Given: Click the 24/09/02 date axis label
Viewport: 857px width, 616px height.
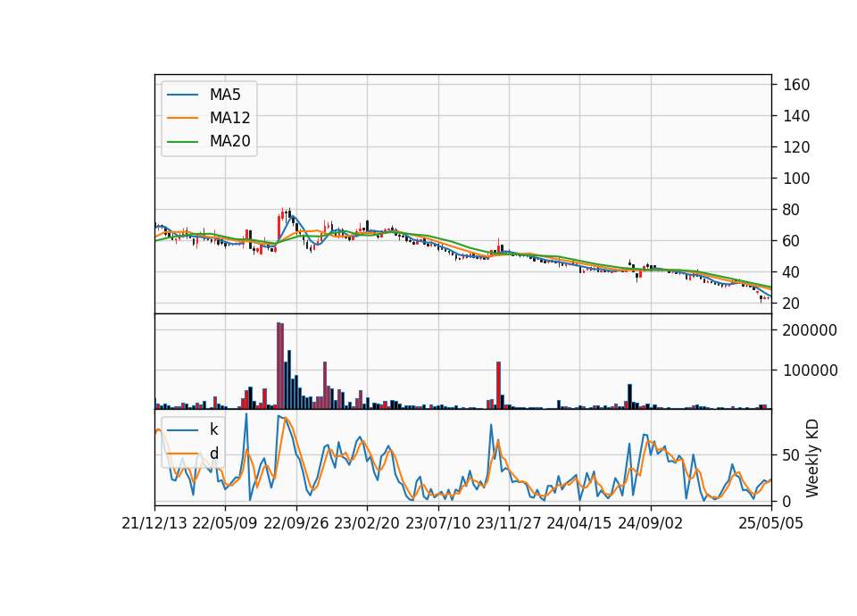Looking at the screenshot, I should pyautogui.click(x=651, y=523).
